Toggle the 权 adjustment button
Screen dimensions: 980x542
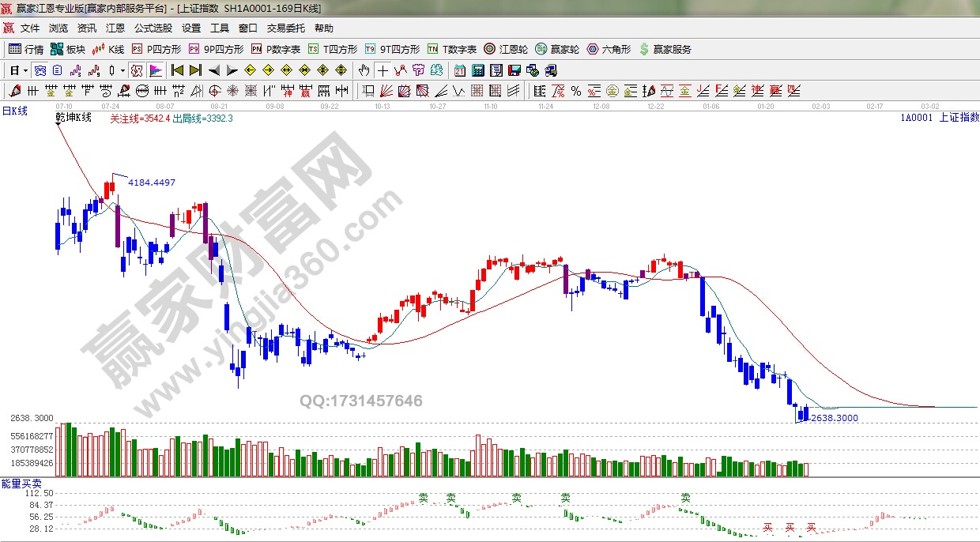tap(137, 70)
